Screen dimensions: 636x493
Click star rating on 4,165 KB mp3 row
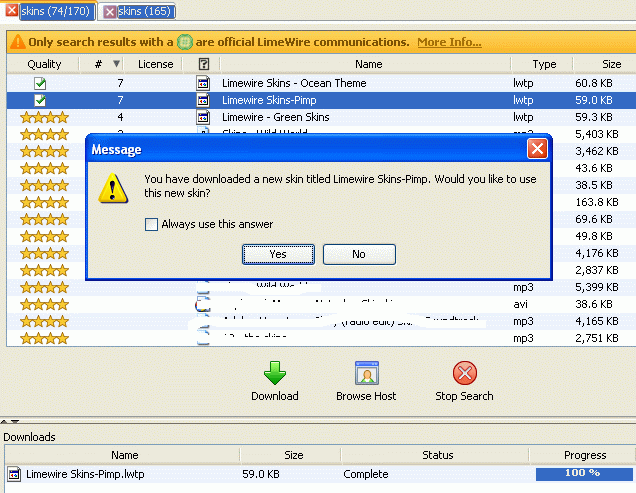pyautogui.click(x=44, y=321)
